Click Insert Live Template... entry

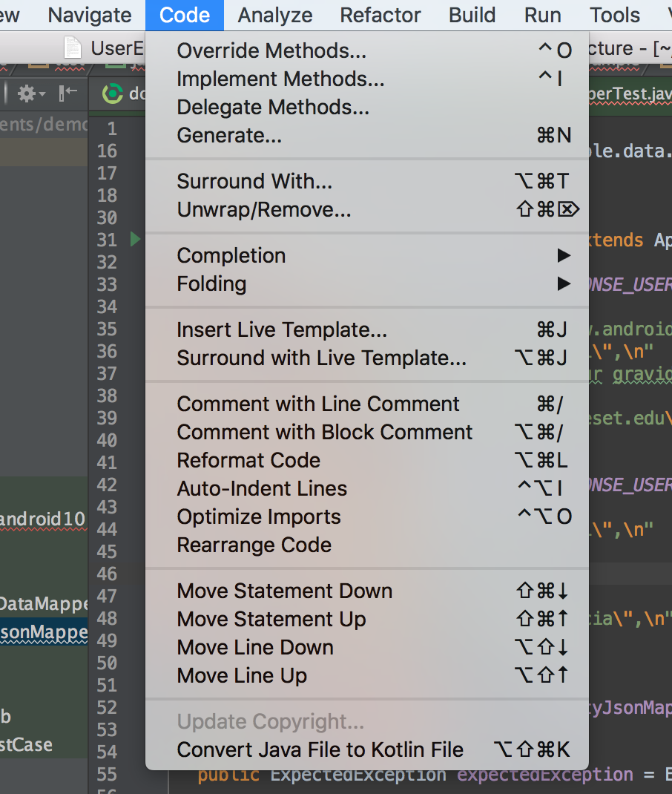click(282, 330)
